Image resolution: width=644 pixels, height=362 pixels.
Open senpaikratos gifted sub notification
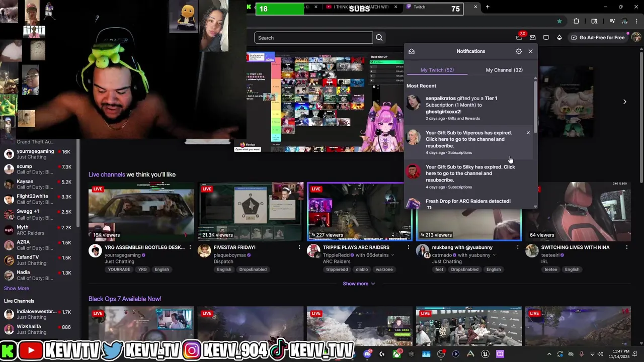[x=469, y=108]
